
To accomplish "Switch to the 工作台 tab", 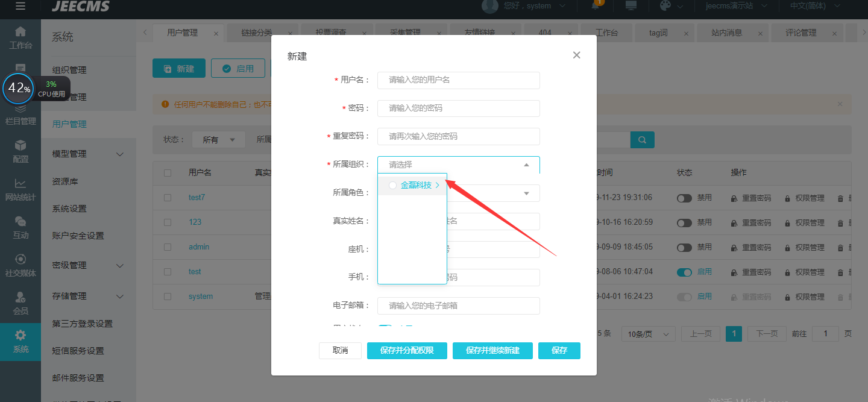I will pyautogui.click(x=606, y=33).
